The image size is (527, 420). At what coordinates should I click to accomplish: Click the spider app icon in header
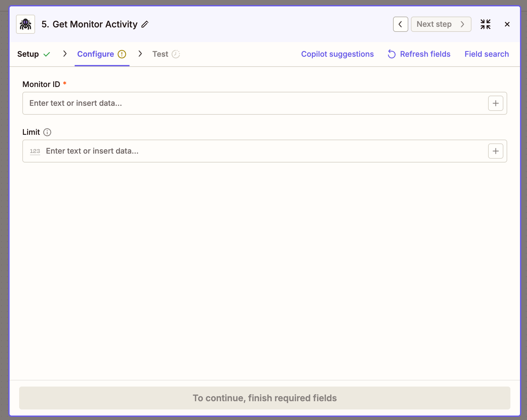pos(26,24)
